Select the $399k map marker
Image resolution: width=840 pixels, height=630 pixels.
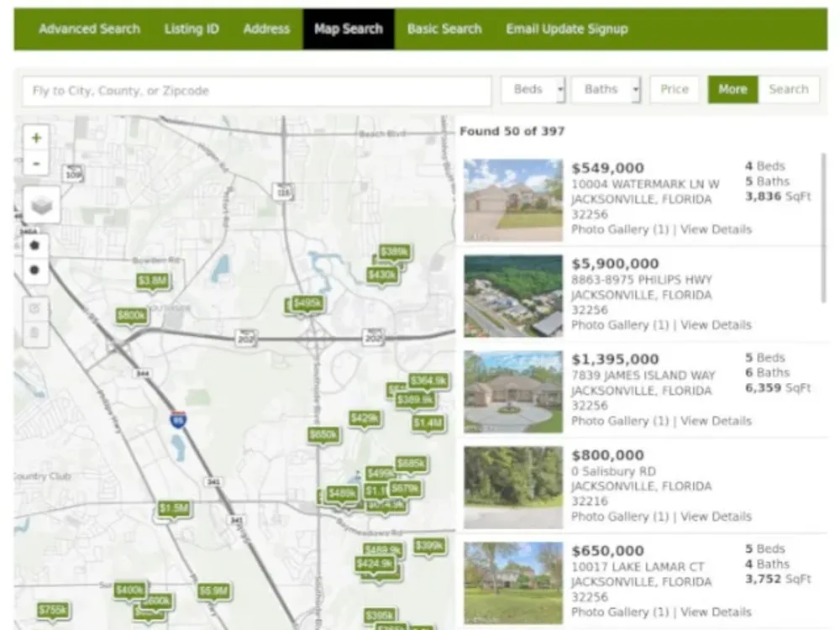[x=429, y=547]
